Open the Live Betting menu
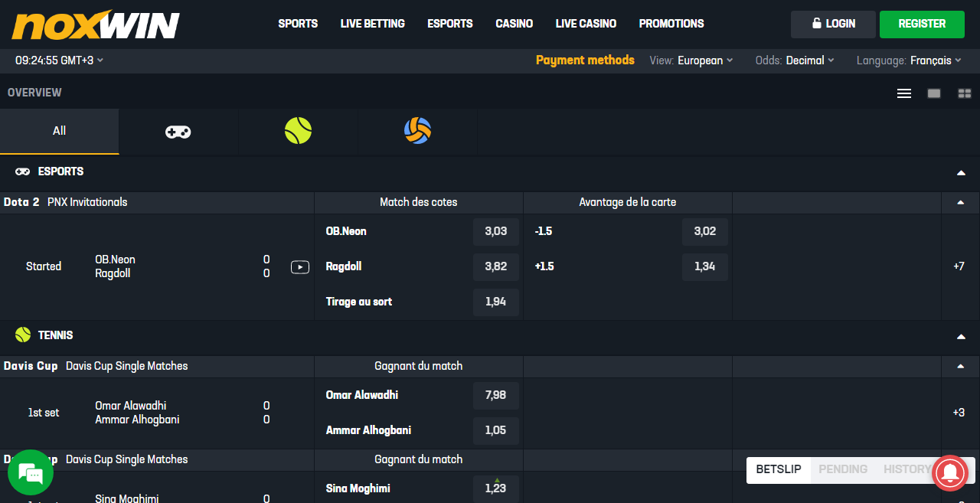Image resolution: width=980 pixels, height=503 pixels. click(372, 24)
